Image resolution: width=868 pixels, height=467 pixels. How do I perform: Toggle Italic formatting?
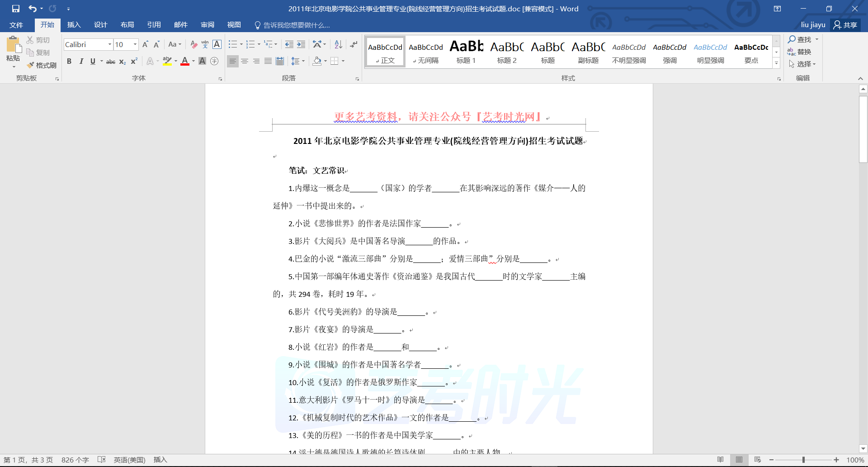81,62
